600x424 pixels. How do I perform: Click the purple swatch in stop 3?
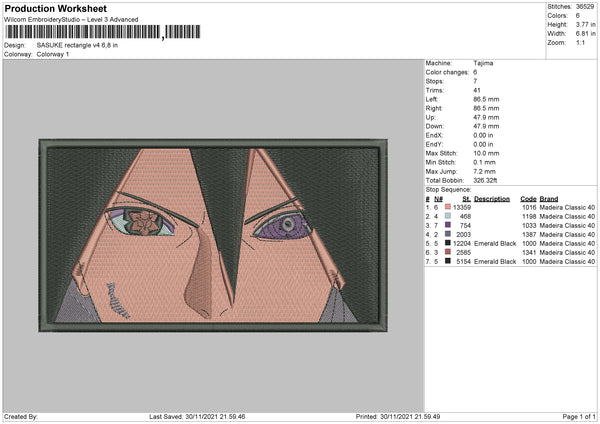(448, 225)
